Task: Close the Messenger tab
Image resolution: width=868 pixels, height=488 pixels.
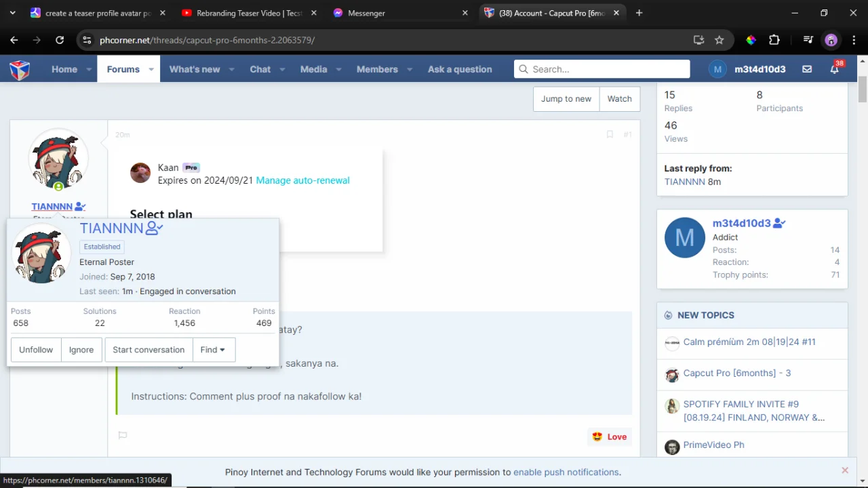Action: click(x=465, y=13)
